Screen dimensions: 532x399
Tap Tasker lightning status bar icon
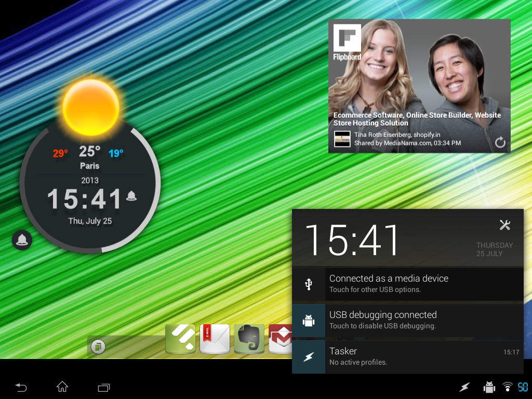tap(464, 387)
